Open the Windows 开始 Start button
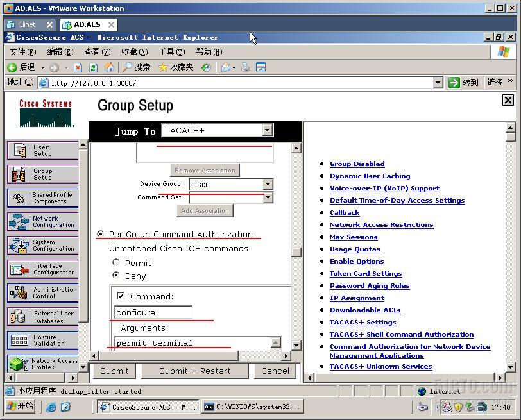Viewport: 521px width, 420px height. tap(21, 406)
